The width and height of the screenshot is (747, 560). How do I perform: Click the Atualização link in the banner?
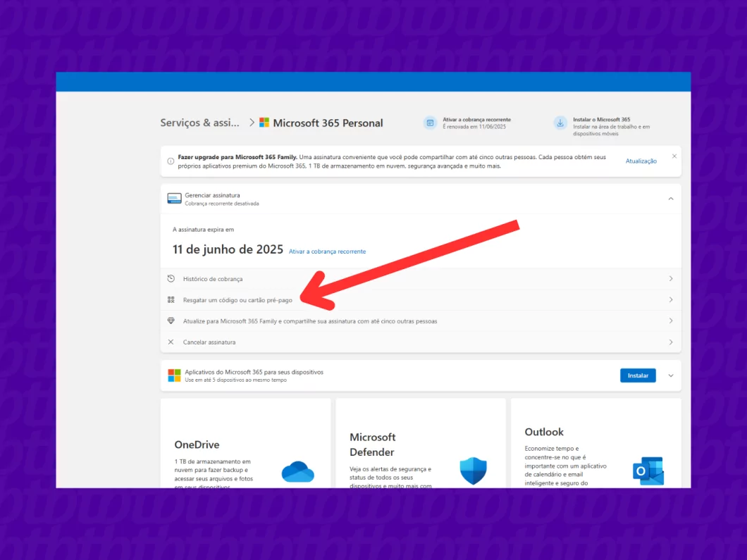[x=641, y=161]
